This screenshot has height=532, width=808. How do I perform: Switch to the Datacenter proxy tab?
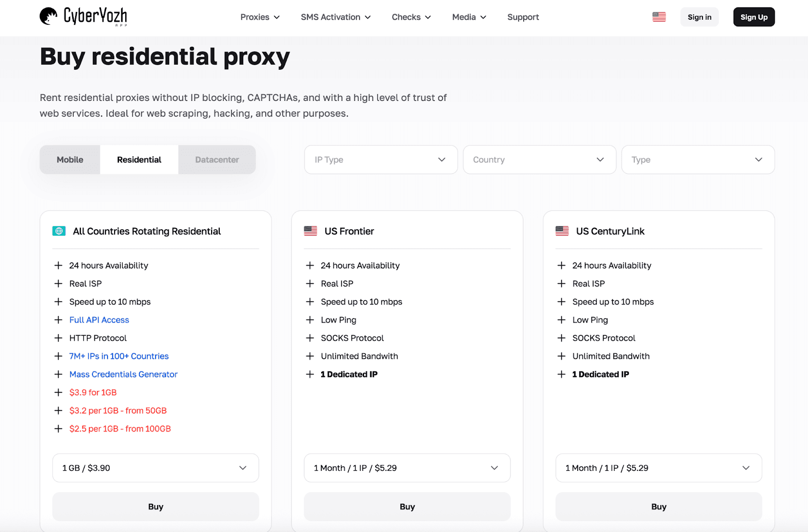pyautogui.click(x=217, y=159)
